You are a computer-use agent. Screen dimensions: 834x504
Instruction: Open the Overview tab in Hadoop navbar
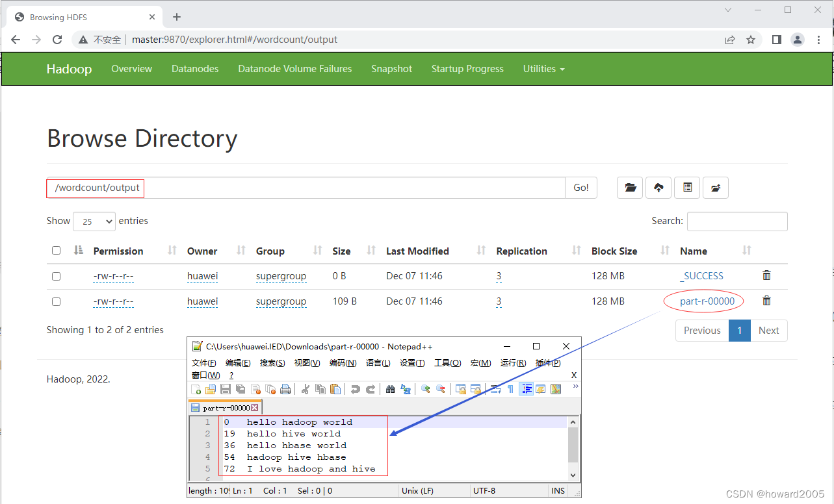(x=131, y=69)
